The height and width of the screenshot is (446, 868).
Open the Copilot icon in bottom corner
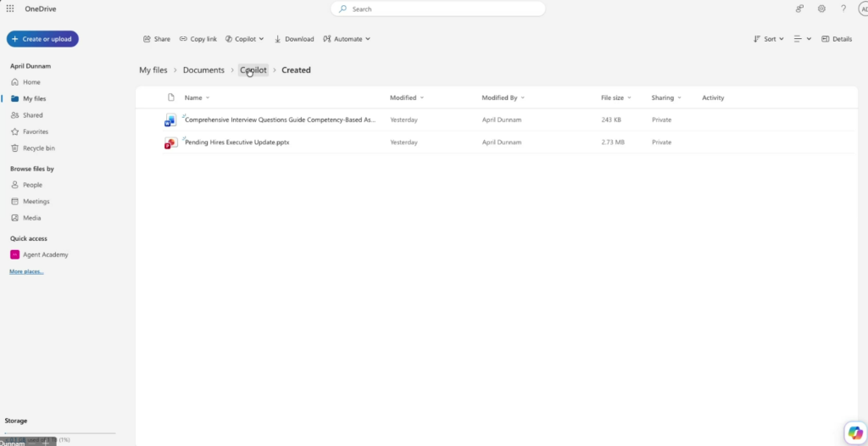(854, 432)
